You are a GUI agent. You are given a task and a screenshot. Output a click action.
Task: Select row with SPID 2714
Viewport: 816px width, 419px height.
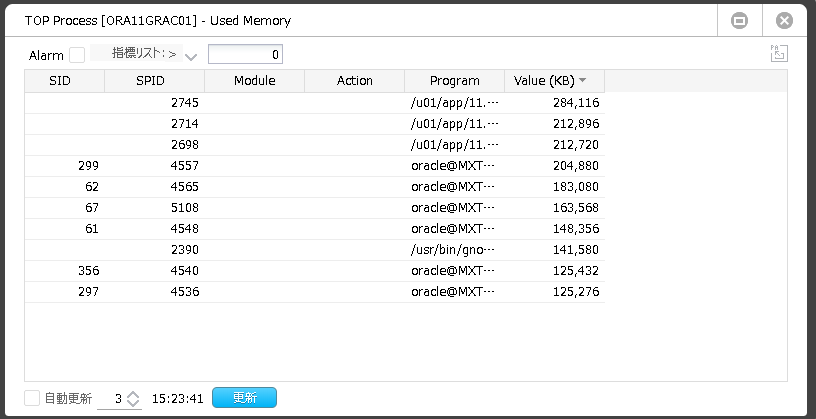314,124
